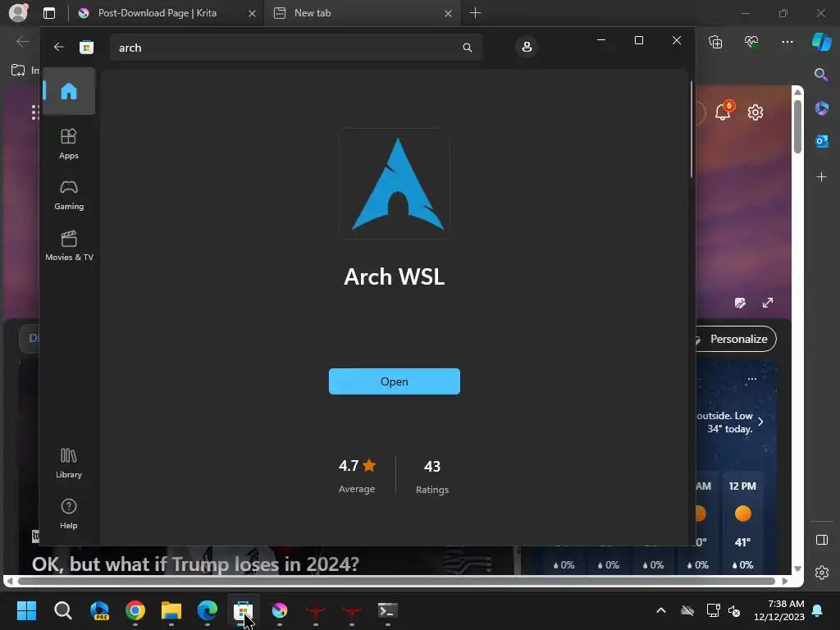
Task: Open notifications bell on new tab page
Action: point(724,112)
